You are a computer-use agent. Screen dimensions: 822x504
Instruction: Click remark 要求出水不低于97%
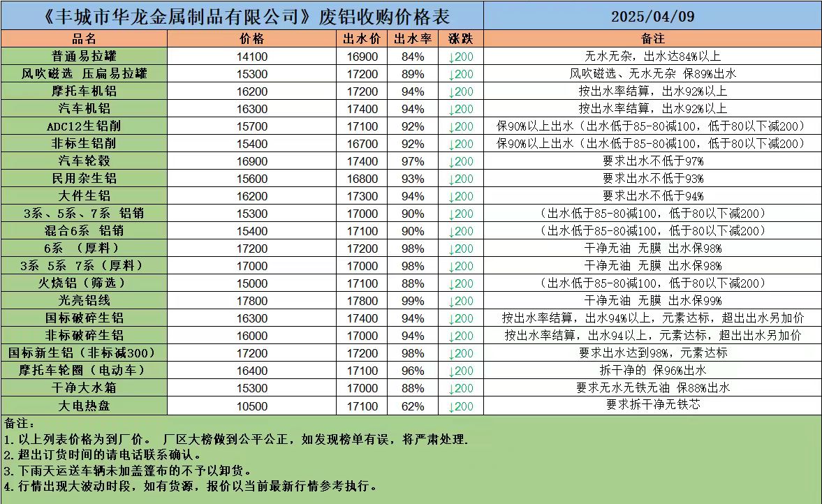click(x=653, y=161)
